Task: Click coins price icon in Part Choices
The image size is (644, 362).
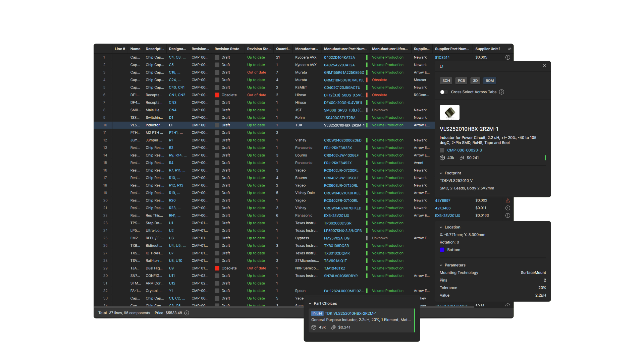Action: point(333,327)
